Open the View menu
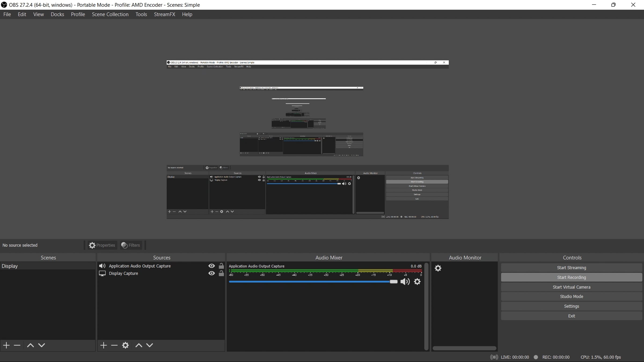 (39, 14)
